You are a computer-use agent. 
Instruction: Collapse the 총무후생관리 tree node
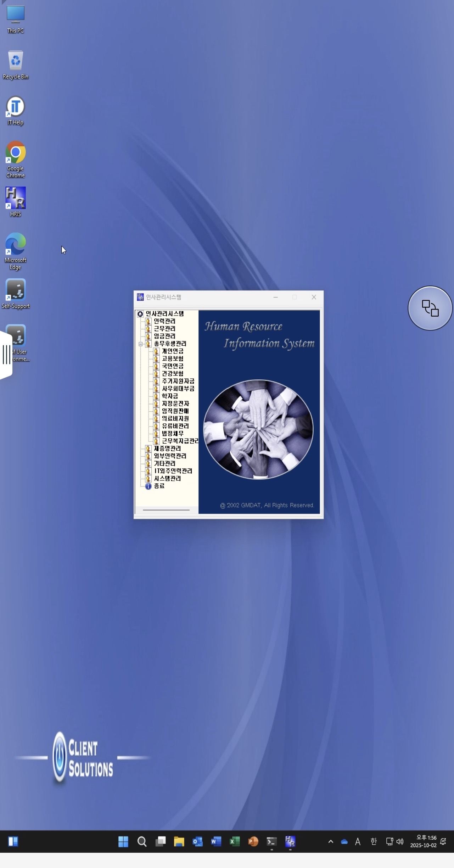point(140,344)
